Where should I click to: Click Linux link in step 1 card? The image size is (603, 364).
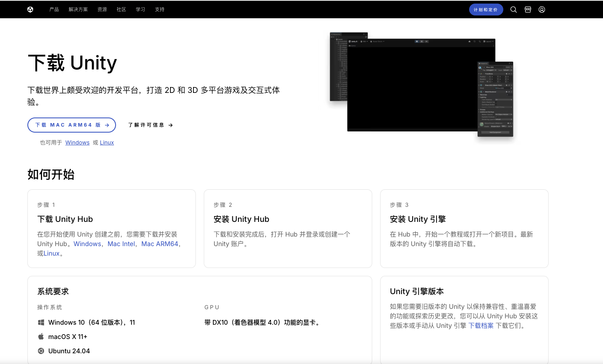click(52, 253)
